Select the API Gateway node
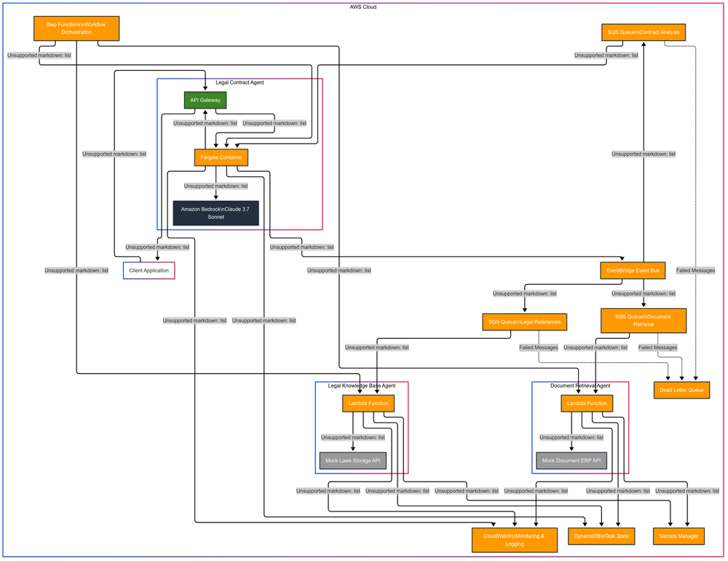Image resolution: width=728 pixels, height=561 pixels. pyautogui.click(x=205, y=100)
